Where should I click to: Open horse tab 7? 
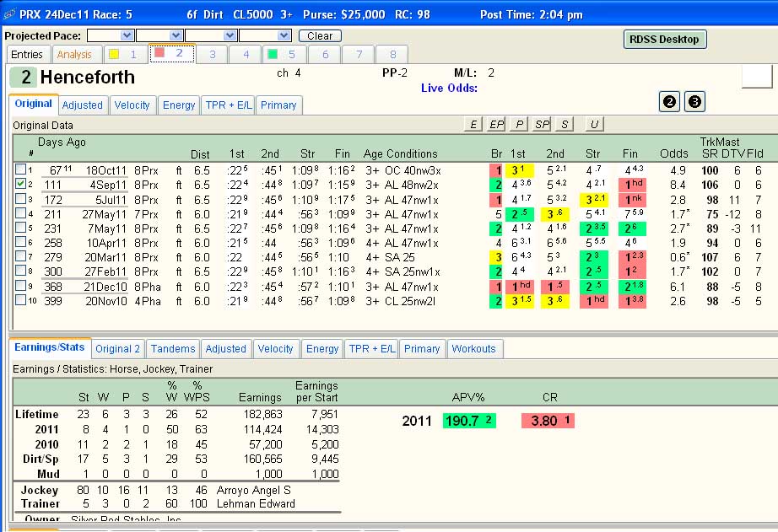tap(359, 55)
